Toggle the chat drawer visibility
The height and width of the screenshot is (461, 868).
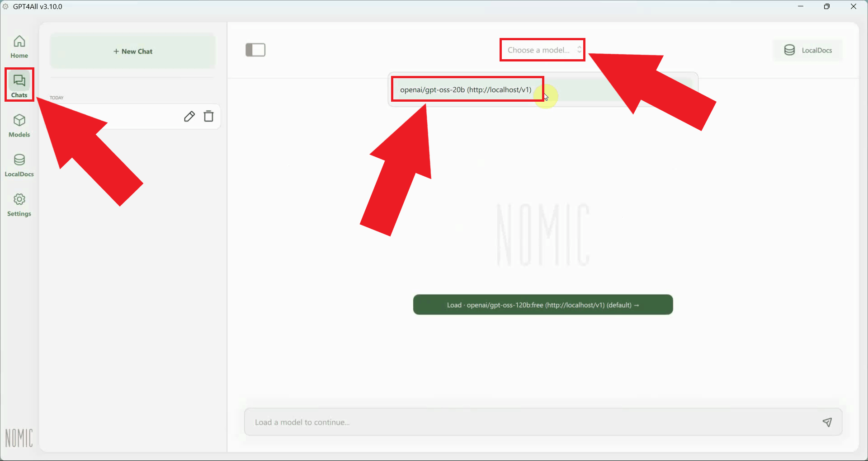coord(255,50)
